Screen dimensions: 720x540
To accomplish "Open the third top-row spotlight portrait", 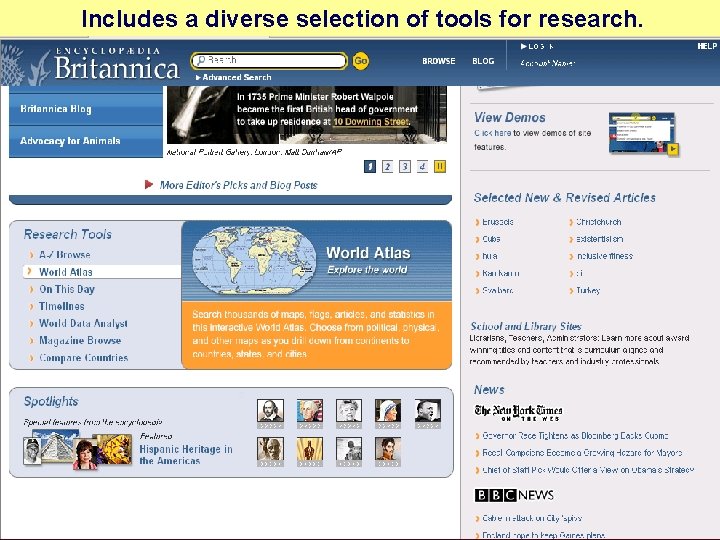I will point(349,413).
